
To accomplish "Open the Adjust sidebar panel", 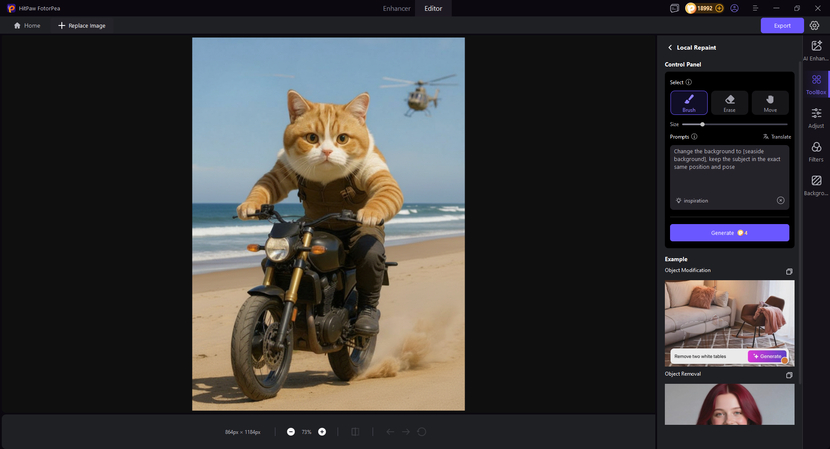I will (816, 118).
